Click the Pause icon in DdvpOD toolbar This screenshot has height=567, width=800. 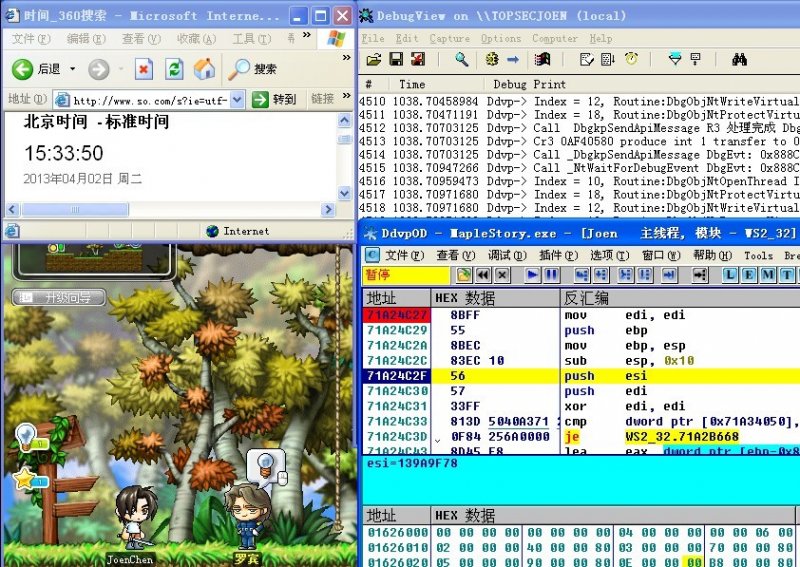551,275
